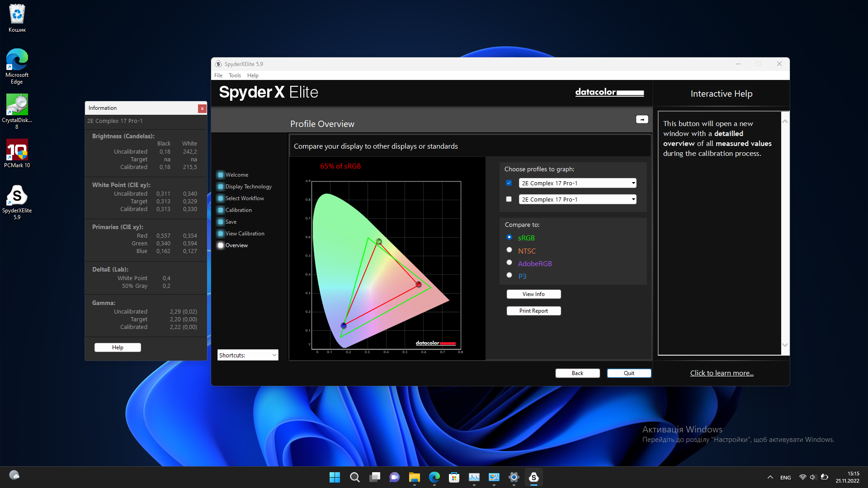The width and height of the screenshot is (868, 488).
Task: Open taskbar Search
Action: [x=355, y=477]
